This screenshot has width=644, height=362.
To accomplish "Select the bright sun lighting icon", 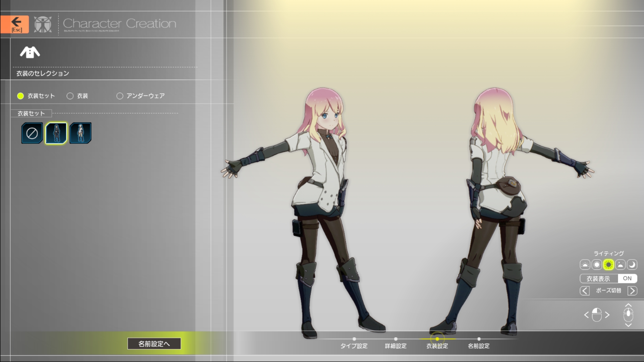I will 608,265.
